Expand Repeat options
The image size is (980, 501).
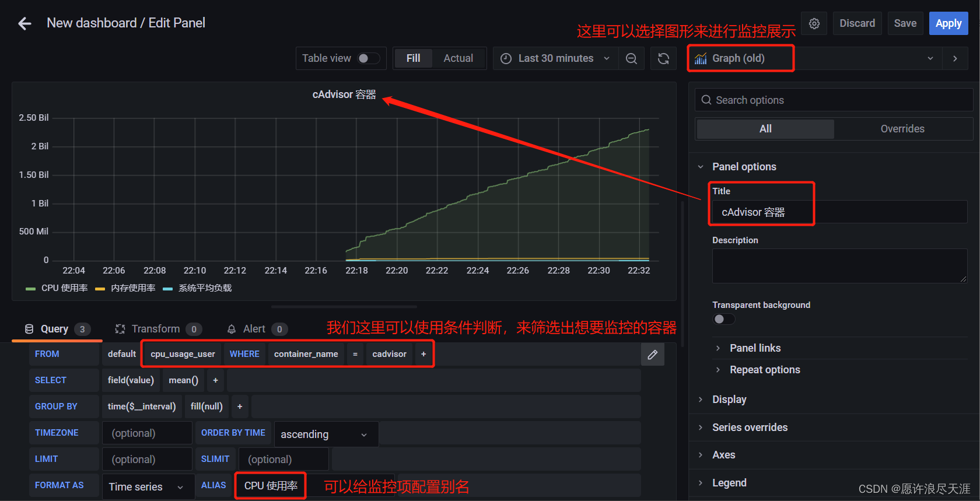click(x=765, y=370)
